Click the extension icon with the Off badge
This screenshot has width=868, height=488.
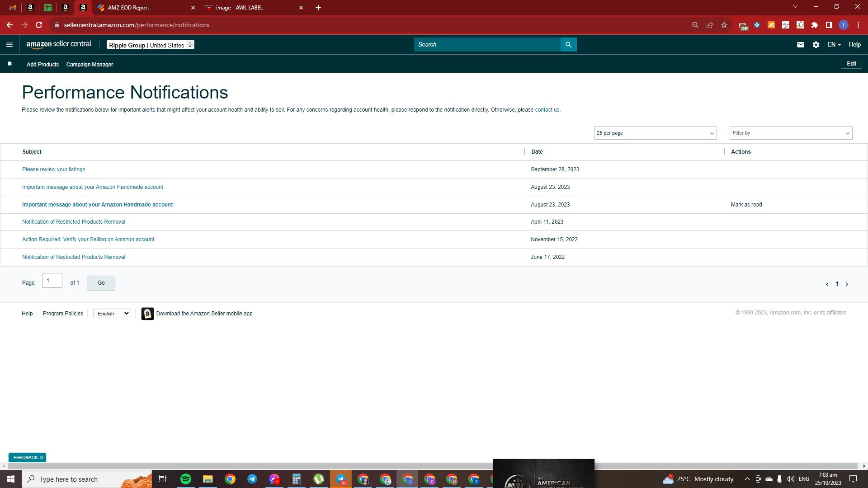click(x=743, y=26)
